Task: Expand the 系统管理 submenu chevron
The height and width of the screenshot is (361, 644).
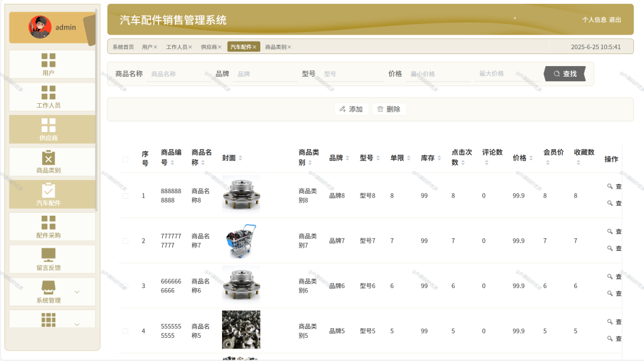Action: tap(77, 292)
